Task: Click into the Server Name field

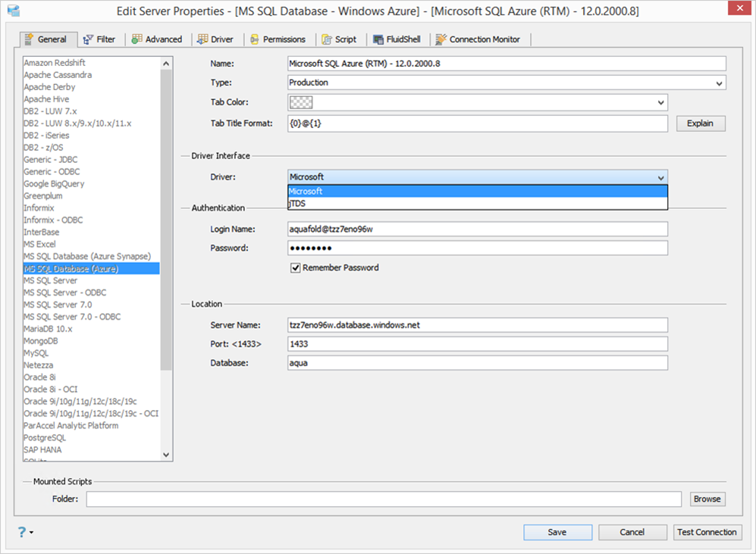Action: [477, 325]
